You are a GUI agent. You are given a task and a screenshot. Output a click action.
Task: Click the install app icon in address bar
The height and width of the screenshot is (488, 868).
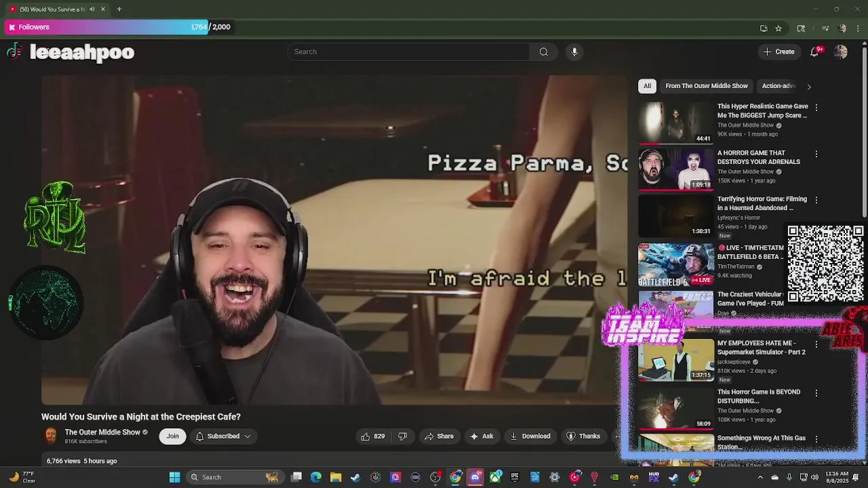click(x=764, y=28)
